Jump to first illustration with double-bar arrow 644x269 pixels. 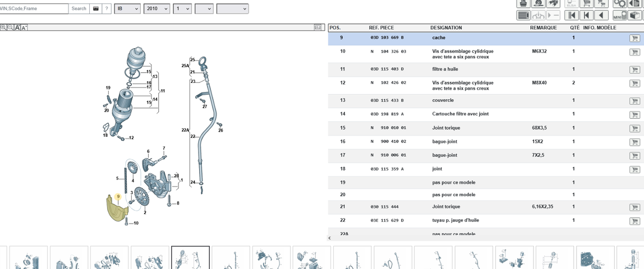tap(571, 16)
